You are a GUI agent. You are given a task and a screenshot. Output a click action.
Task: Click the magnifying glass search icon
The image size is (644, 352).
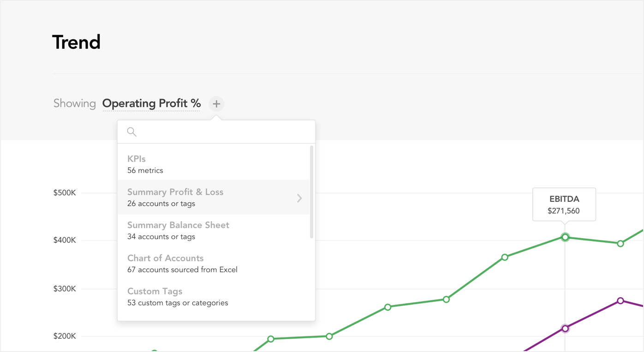pos(131,132)
